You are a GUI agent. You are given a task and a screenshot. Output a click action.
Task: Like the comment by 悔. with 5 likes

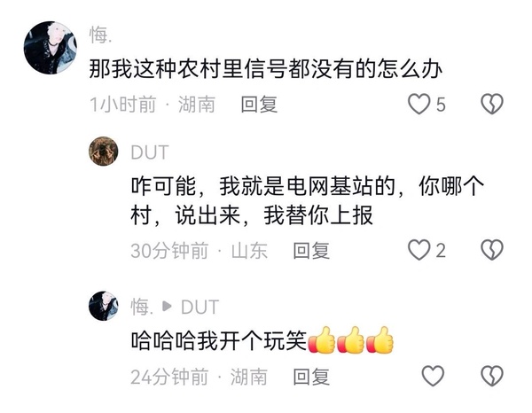419,104
